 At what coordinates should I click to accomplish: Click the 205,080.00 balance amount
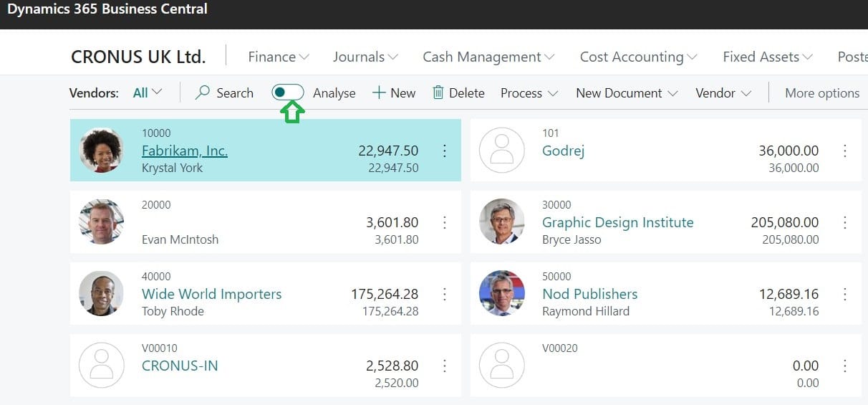(x=785, y=222)
